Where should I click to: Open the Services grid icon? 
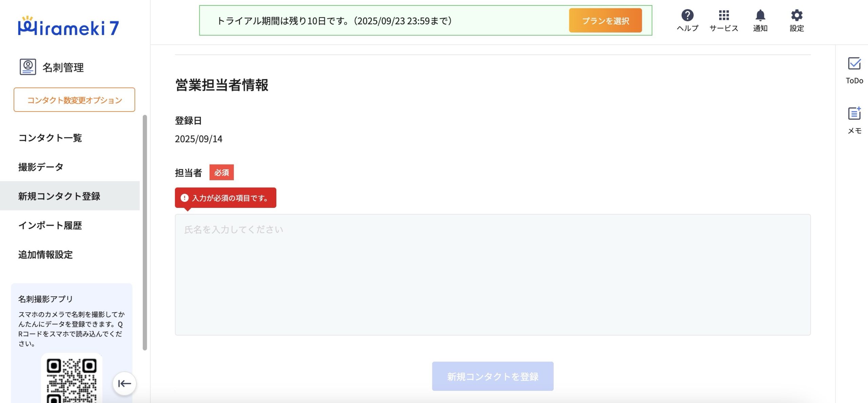724,16
